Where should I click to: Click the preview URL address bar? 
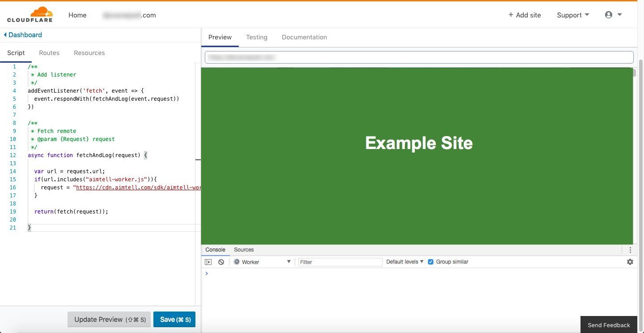(419, 57)
